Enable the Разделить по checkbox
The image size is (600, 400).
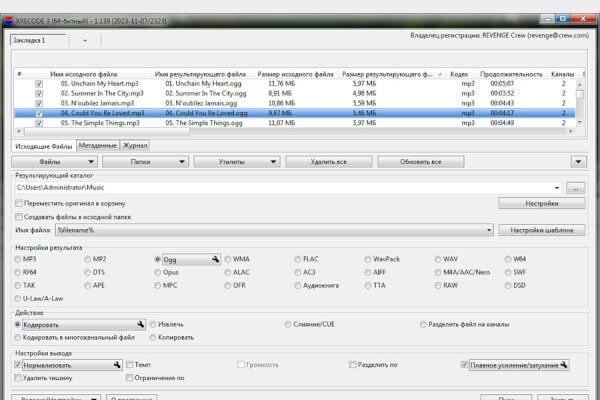(x=352, y=365)
